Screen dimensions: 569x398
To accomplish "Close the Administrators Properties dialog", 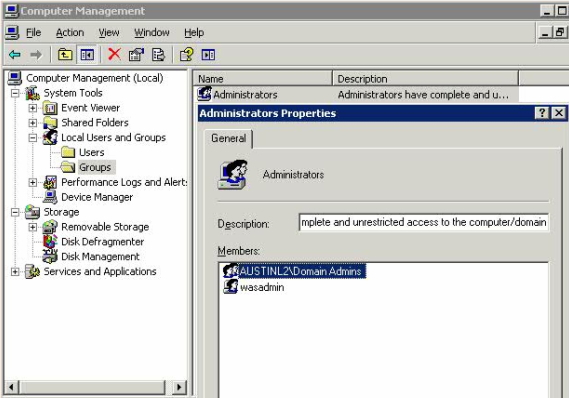I will point(559,113).
